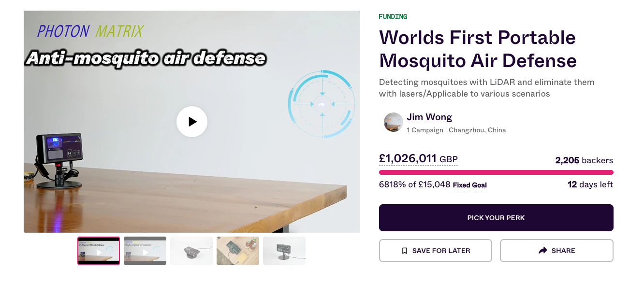This screenshot has width=644, height=281.
Task: Click the pink funding progress bar
Action: click(496, 172)
